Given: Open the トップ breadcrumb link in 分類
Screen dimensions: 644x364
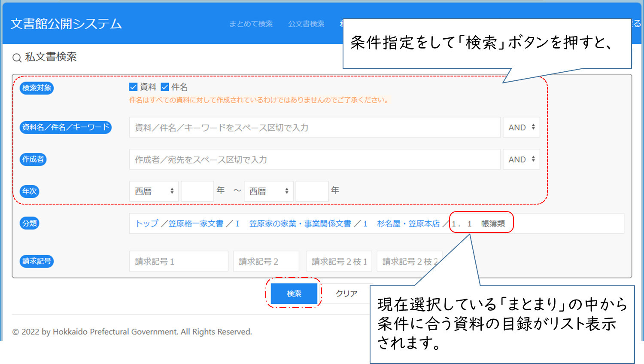Looking at the screenshot, I should point(146,223).
